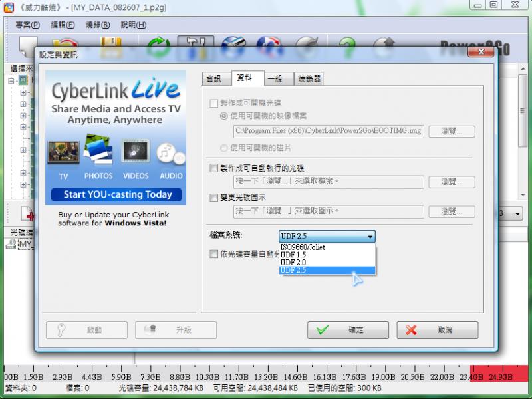Expand the top folder tree node
Screen dimensions: 532x399
[x=11, y=81]
